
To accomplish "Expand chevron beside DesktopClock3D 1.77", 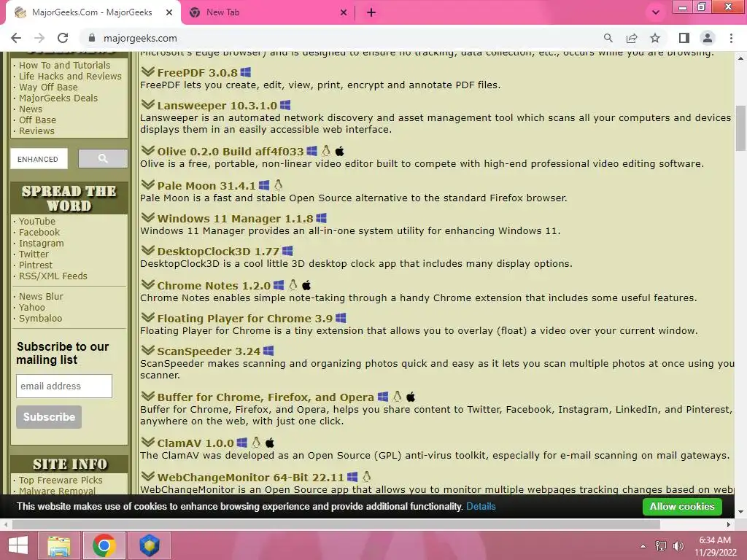I will click(147, 251).
